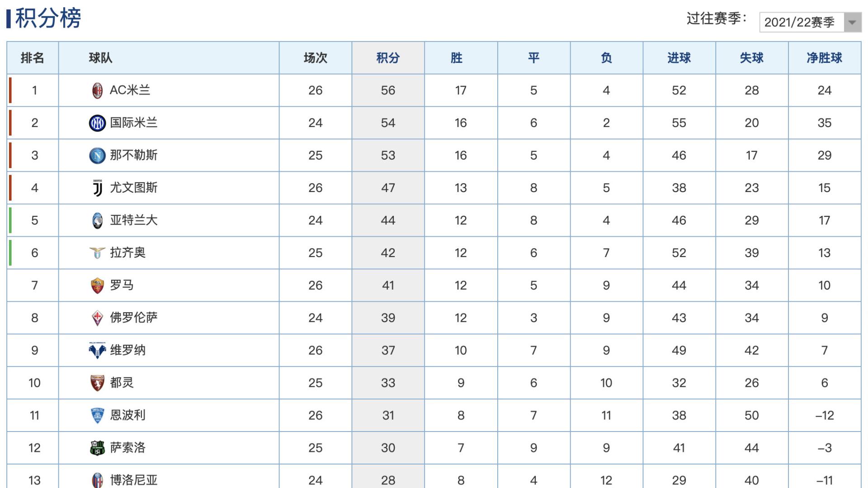
Task: Click the Napoli club crest icon
Action: pos(97,155)
